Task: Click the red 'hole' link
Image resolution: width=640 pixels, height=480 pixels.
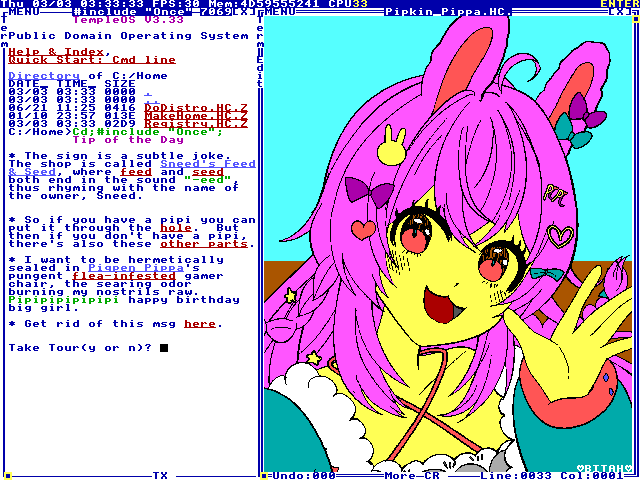Action: (176, 228)
